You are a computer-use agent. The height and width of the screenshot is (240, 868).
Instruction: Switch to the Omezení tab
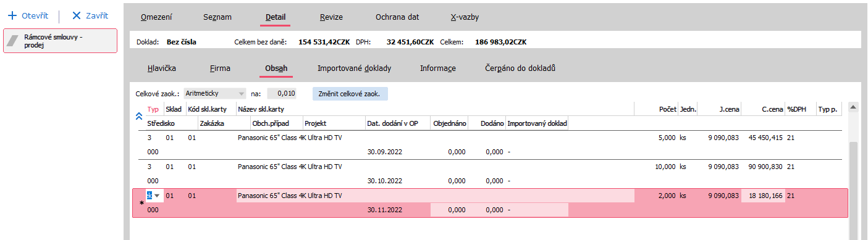coord(157,17)
